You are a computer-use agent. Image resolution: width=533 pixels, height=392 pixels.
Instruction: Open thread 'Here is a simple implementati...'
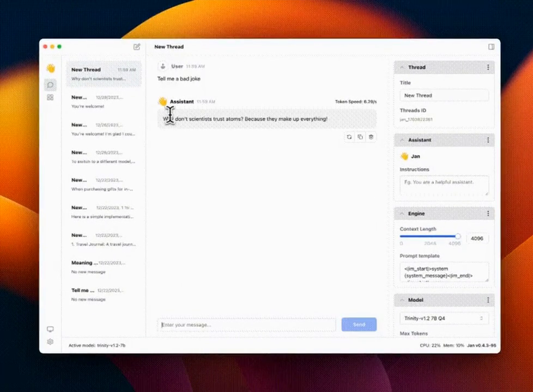(104, 212)
